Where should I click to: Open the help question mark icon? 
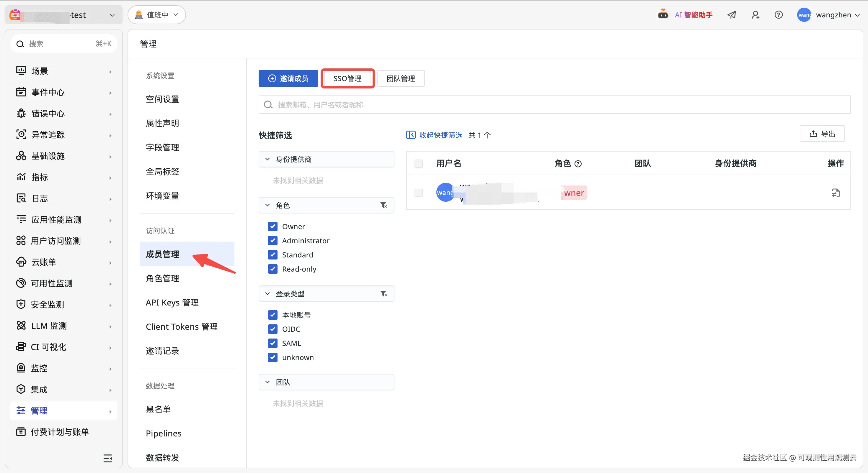pyautogui.click(x=778, y=15)
